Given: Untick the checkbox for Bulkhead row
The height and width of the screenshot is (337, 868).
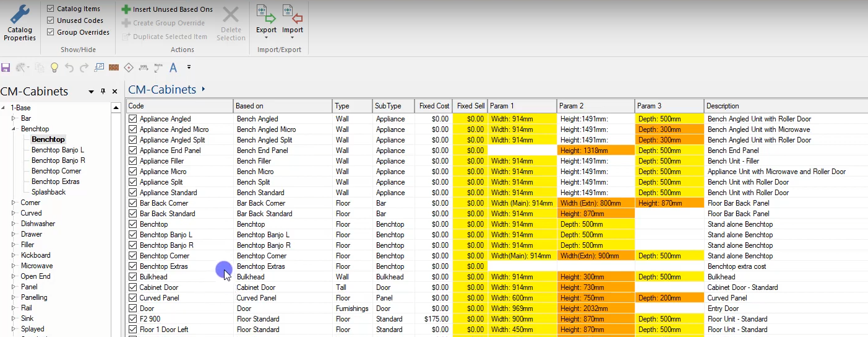Looking at the screenshot, I should 132,277.
